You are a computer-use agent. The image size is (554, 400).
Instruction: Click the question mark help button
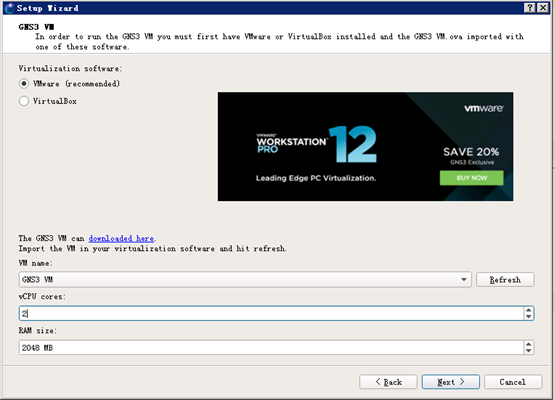[x=529, y=8]
